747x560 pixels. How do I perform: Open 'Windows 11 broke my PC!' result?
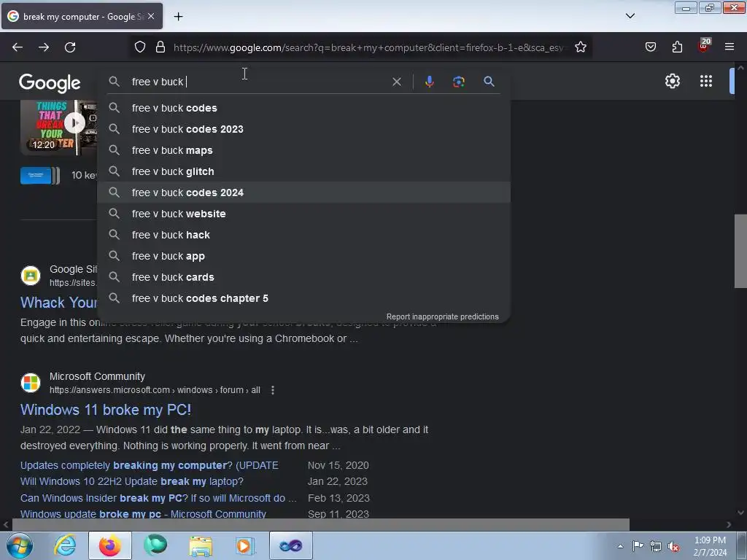106,410
